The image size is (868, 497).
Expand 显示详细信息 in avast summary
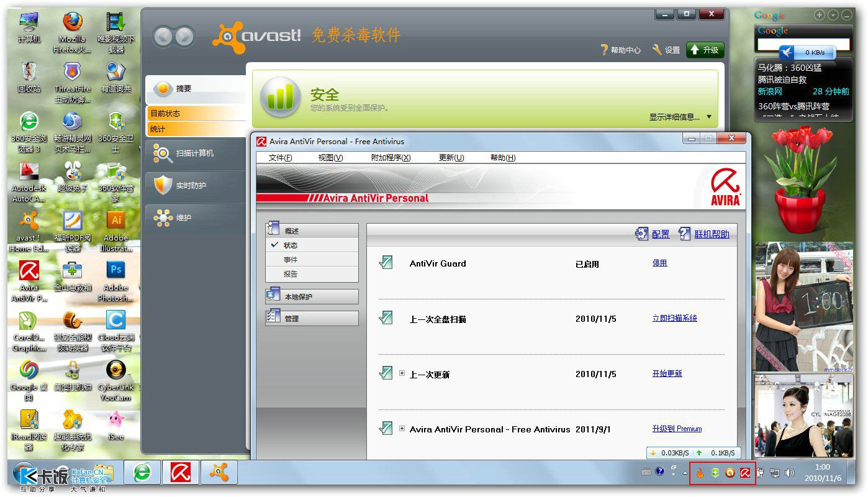[x=680, y=117]
